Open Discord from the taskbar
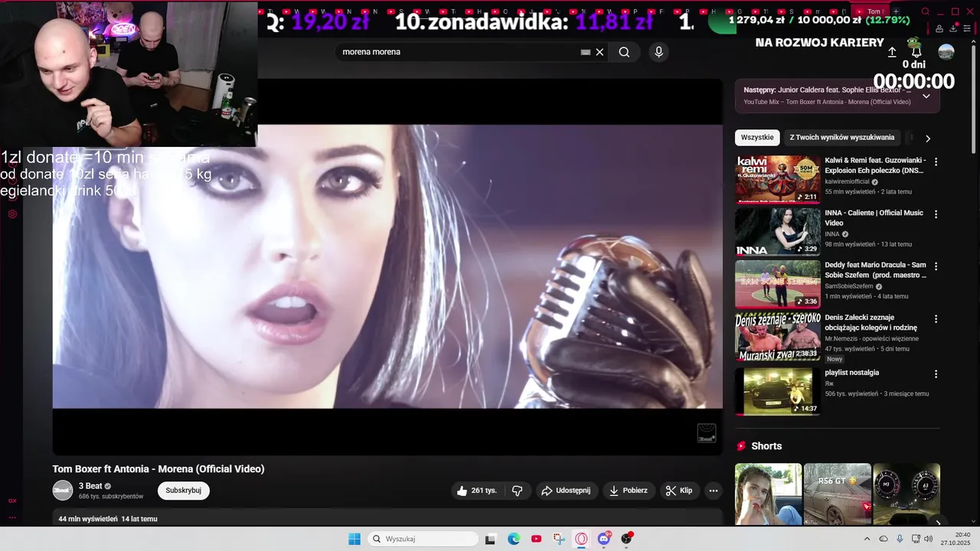This screenshot has width=980, height=551. point(604,539)
